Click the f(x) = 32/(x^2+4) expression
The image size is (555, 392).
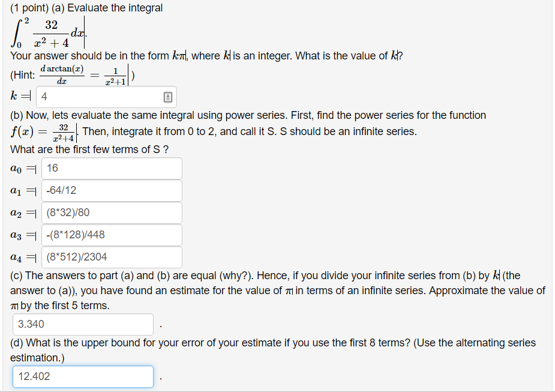(42, 130)
